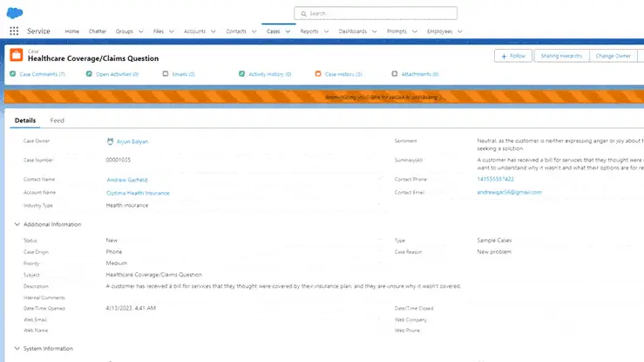
Task: Go to the Home tab
Action: [71, 31]
